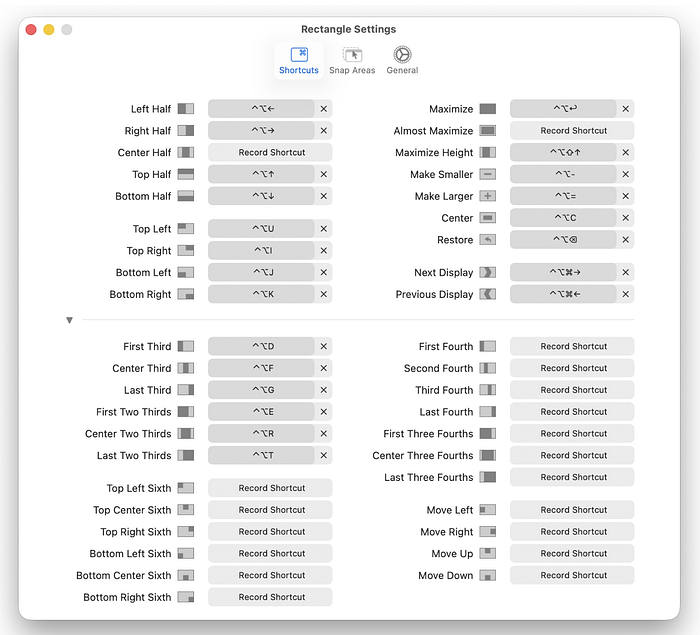
Task: Record a shortcut for Bottom Right Sixth
Action: coord(270,597)
